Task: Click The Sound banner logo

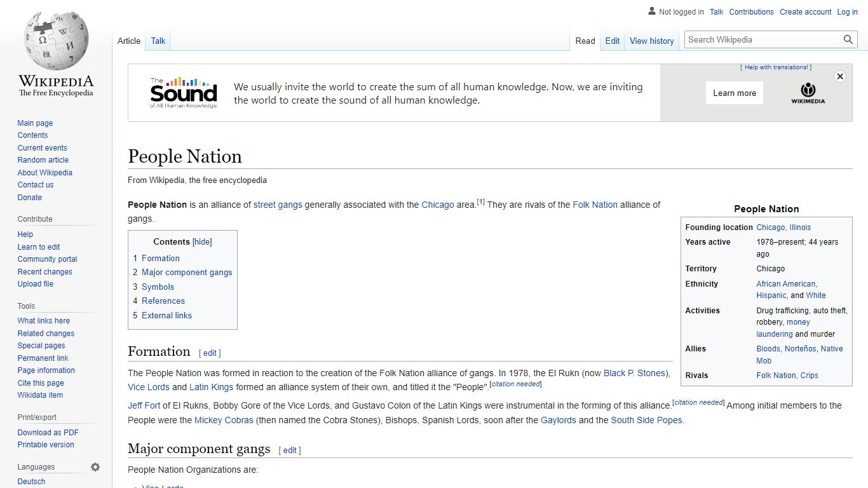Action: pyautogui.click(x=184, y=93)
